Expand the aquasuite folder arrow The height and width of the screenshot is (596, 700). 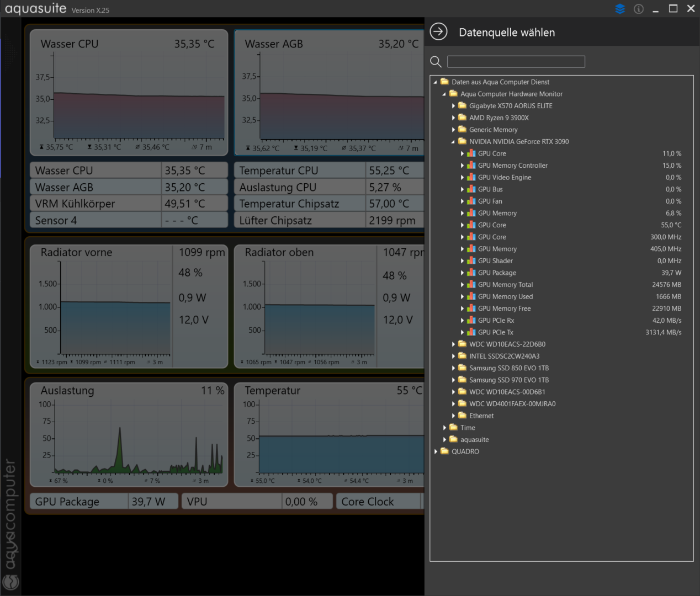(x=444, y=439)
